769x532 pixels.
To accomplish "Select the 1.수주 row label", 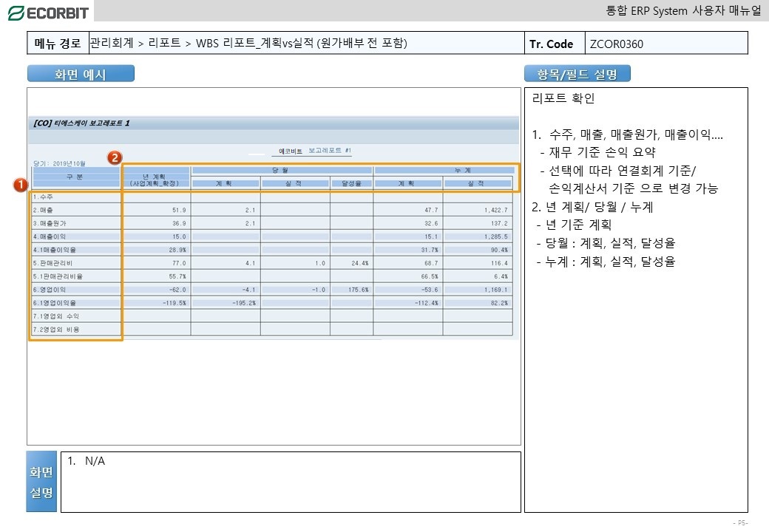I will [x=46, y=197].
